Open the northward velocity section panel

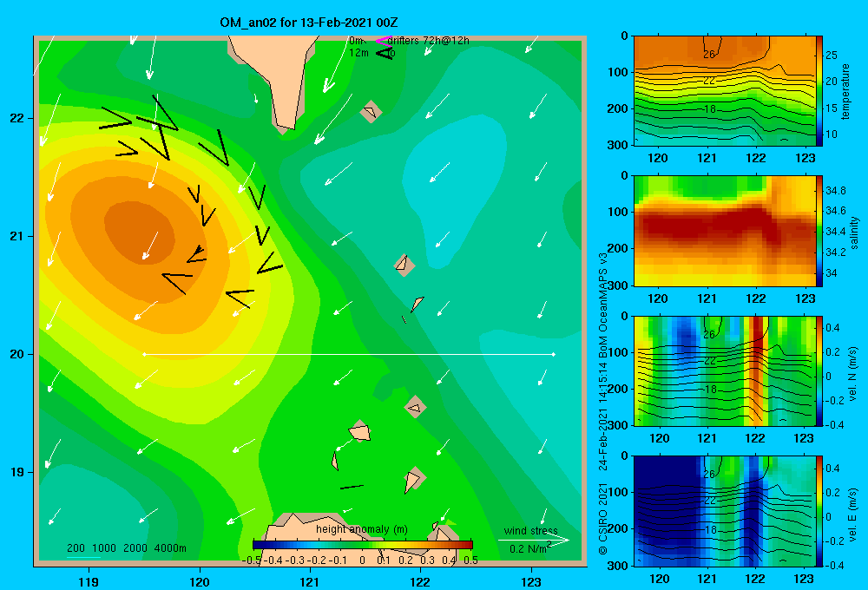pos(725,370)
